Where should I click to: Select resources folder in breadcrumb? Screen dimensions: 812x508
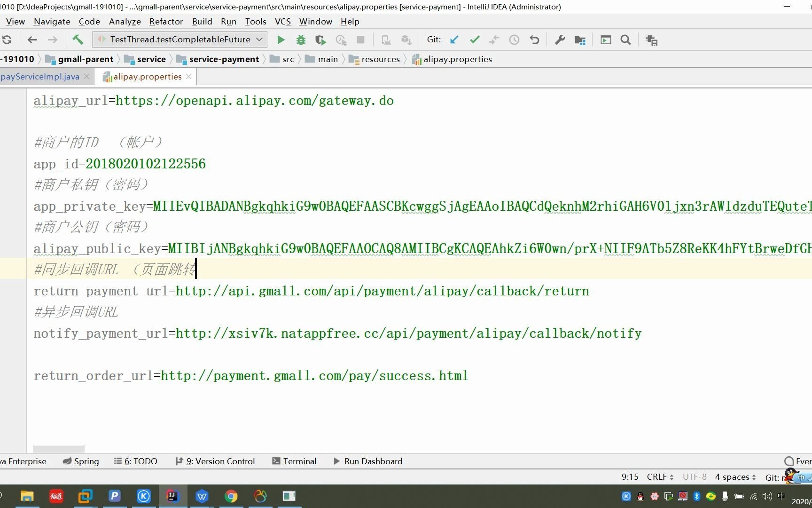coord(375,59)
